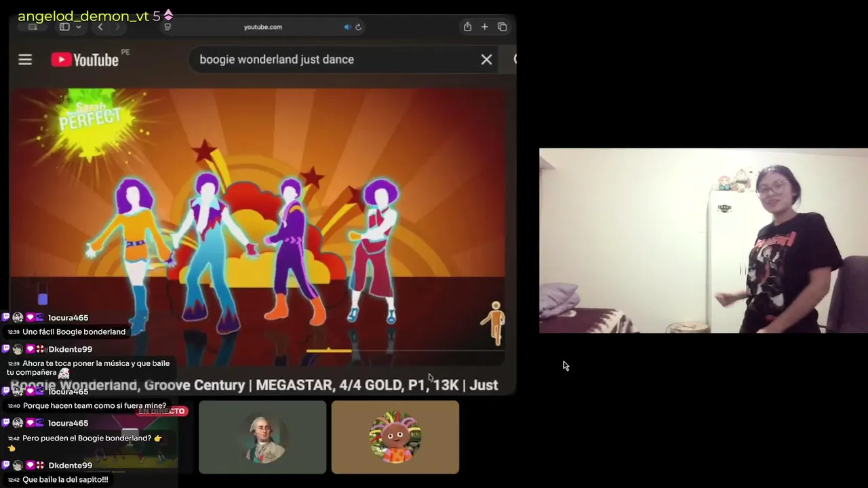Open the Safari share button
Image resolution: width=868 pixels, height=488 pixels.
pyautogui.click(x=467, y=27)
